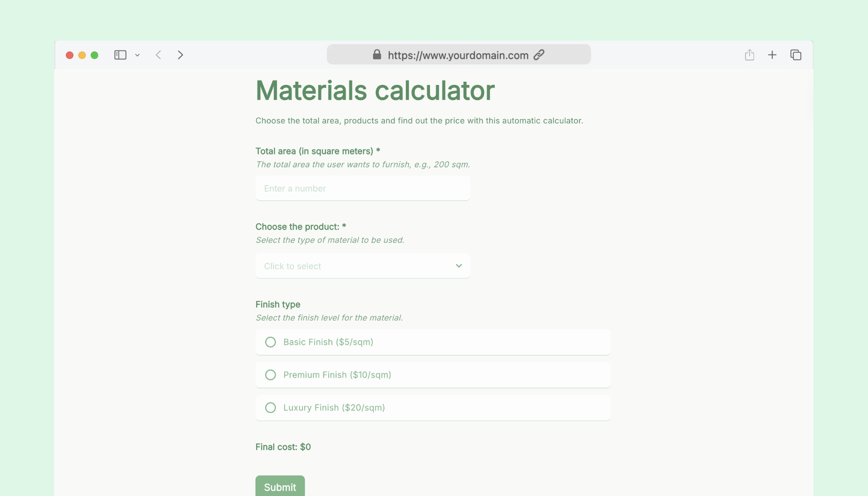Click the Total area number input
This screenshot has width=868, height=496.
point(363,188)
